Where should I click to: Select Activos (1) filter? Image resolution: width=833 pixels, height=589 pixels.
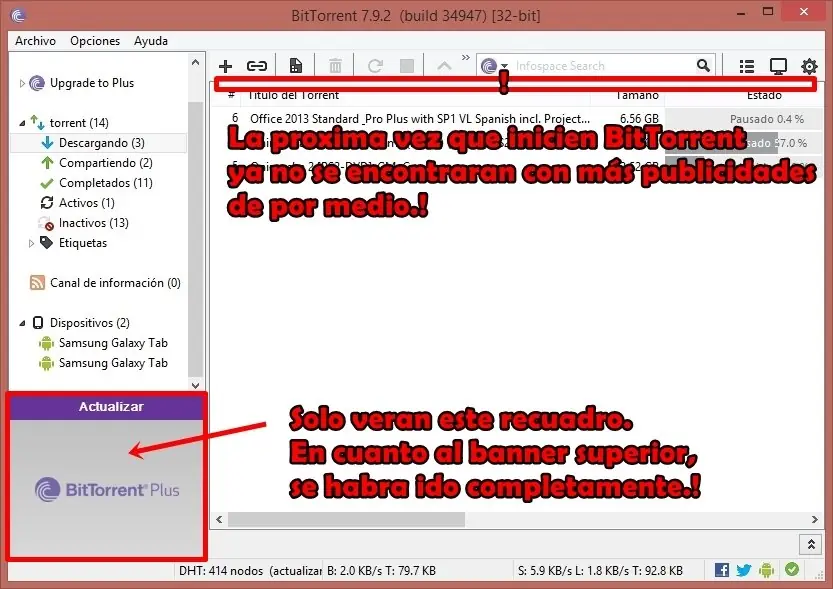pyautogui.click(x=87, y=203)
